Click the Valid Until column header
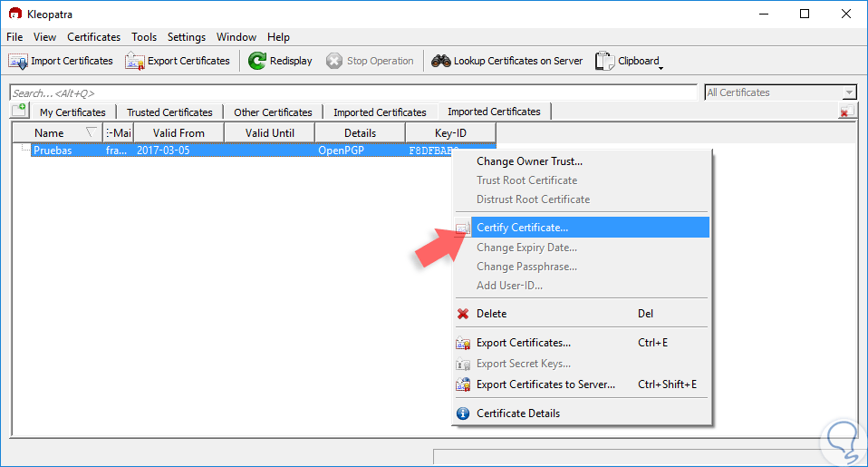This screenshot has height=467, width=868. 270,133
